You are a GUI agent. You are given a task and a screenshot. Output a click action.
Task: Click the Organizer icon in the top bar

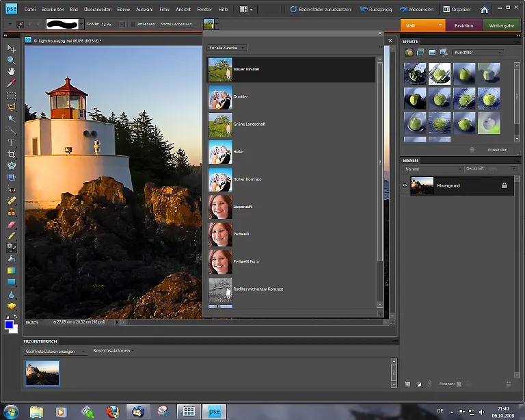point(456,10)
